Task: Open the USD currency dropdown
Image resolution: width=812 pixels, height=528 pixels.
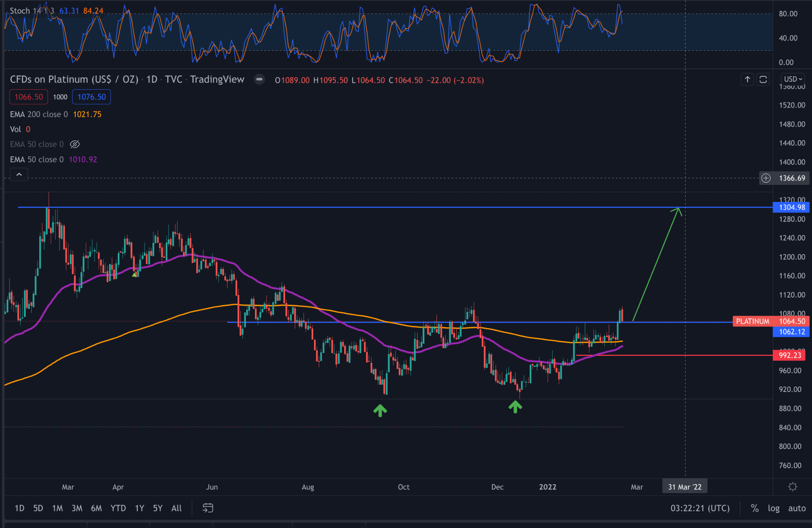Action: pos(793,79)
